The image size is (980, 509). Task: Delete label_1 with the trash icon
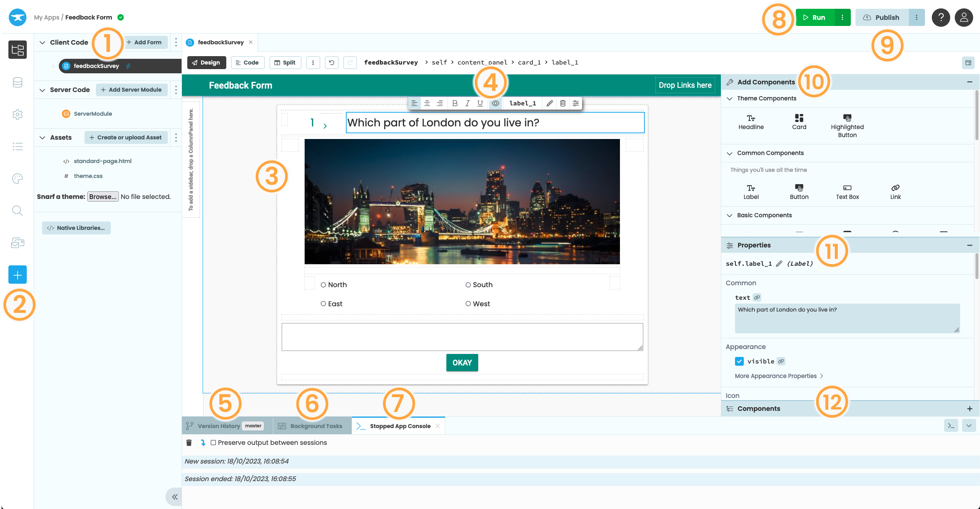563,103
